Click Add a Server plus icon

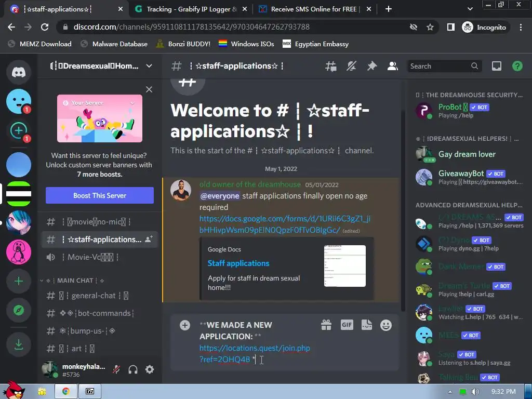(x=19, y=281)
